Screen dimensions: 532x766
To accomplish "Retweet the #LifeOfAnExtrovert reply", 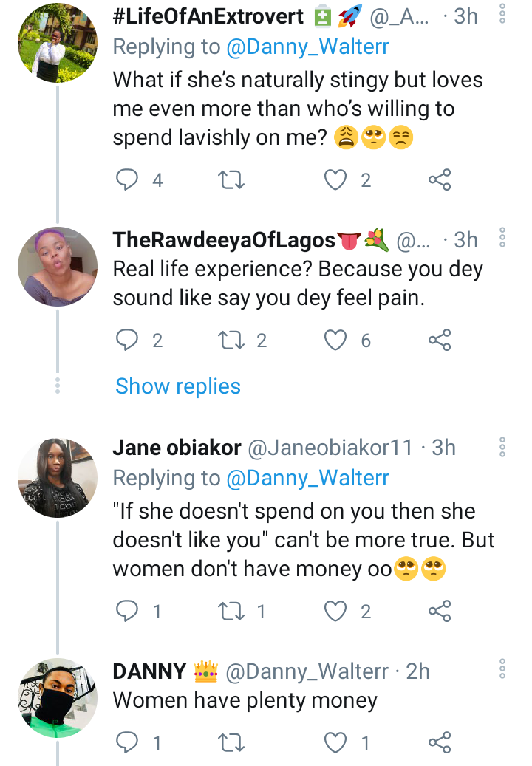I will 231,180.
